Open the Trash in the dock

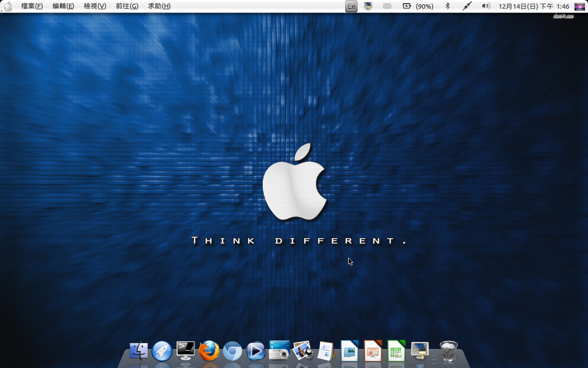(448, 351)
